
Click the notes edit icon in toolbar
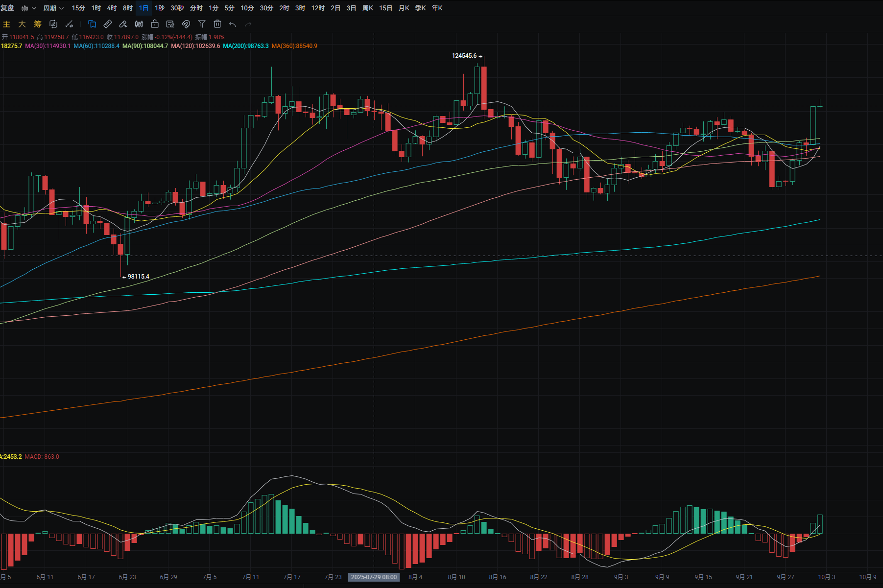pos(170,24)
